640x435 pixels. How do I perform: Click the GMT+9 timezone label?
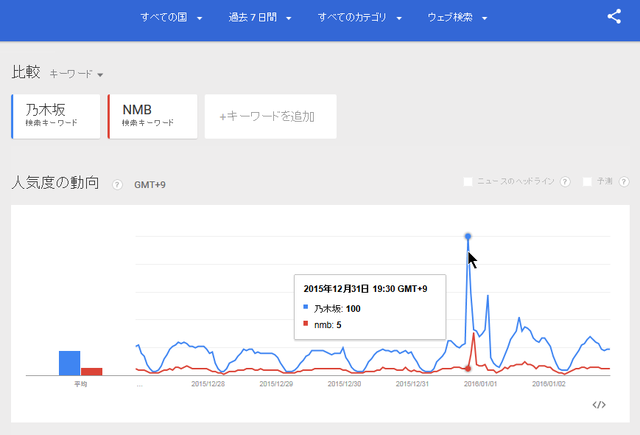pos(150,185)
